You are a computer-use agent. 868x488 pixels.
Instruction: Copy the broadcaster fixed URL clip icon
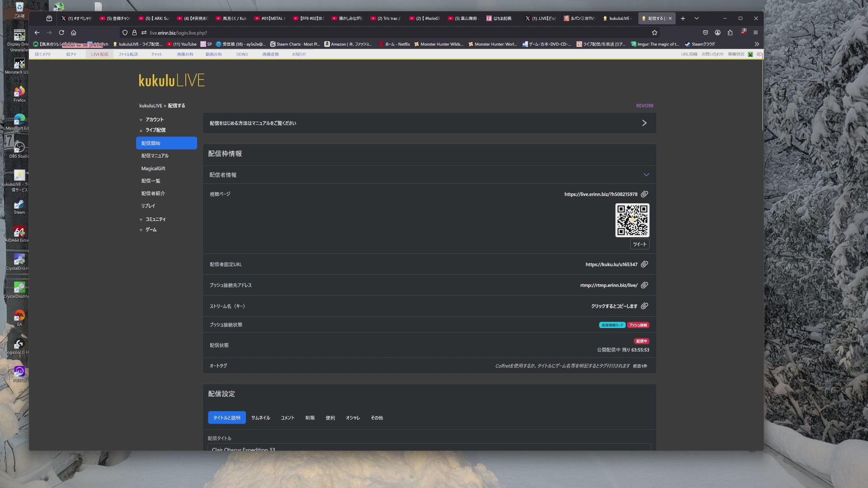644,264
